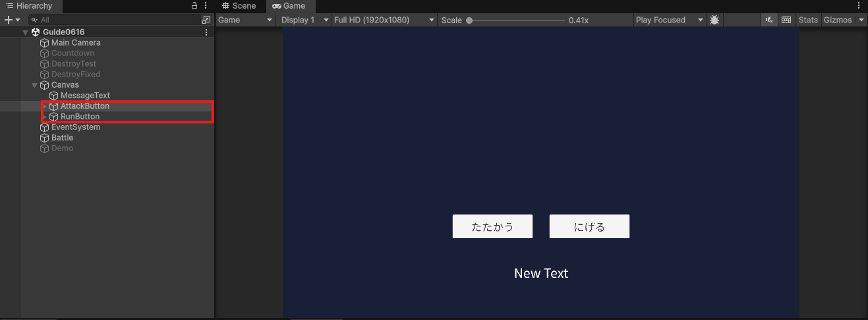
Task: Toggle the Stats overlay button
Action: (x=808, y=20)
